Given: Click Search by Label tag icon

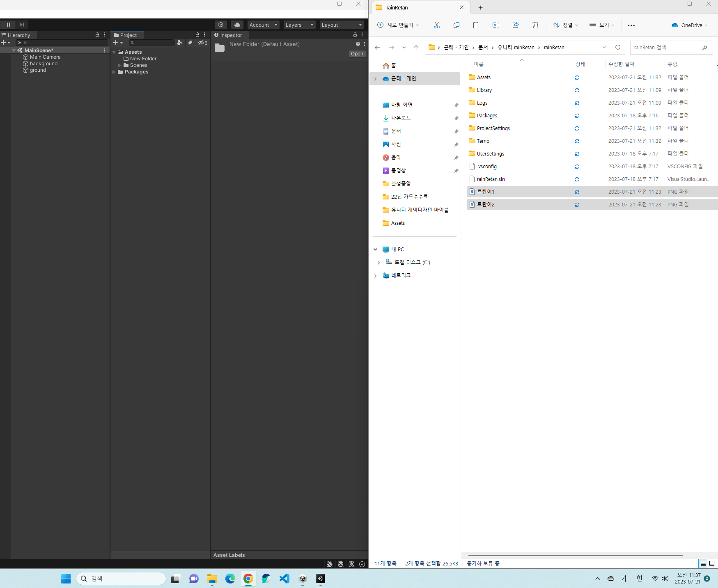Looking at the screenshot, I should tap(190, 43).
